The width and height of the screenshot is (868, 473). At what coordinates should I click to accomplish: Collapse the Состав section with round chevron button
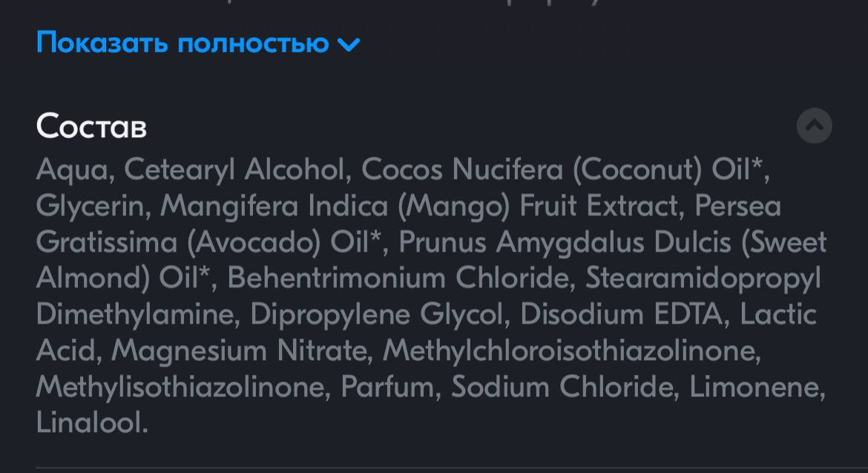pyautogui.click(x=815, y=125)
